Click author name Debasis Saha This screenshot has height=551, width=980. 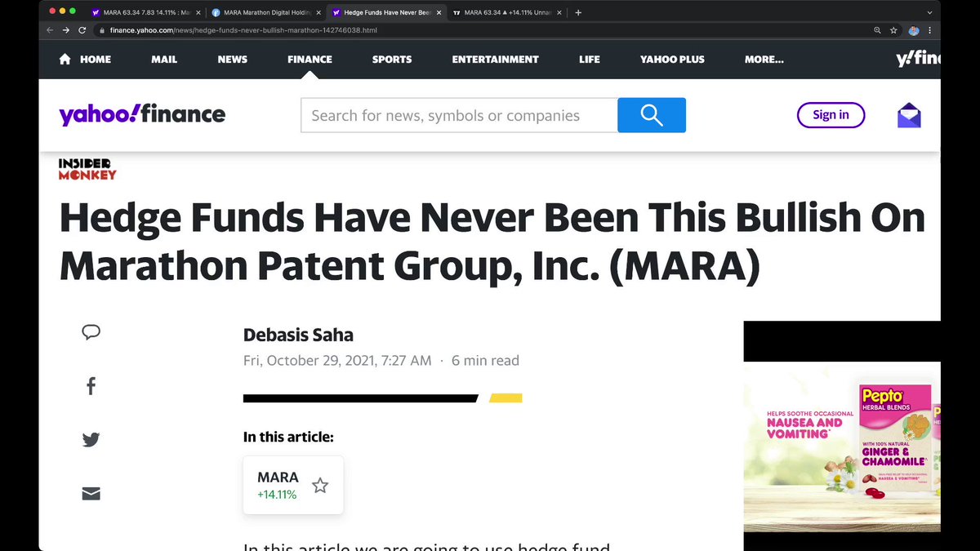[298, 335]
